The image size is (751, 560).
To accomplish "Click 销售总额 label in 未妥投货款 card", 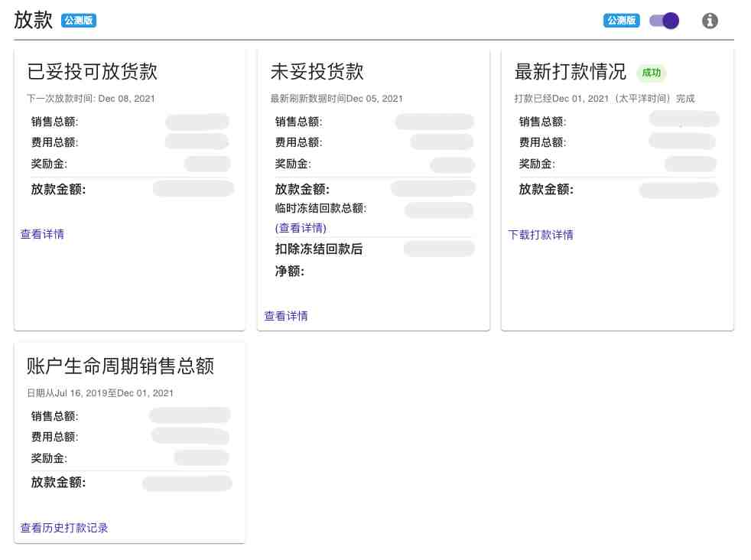I will point(298,122).
